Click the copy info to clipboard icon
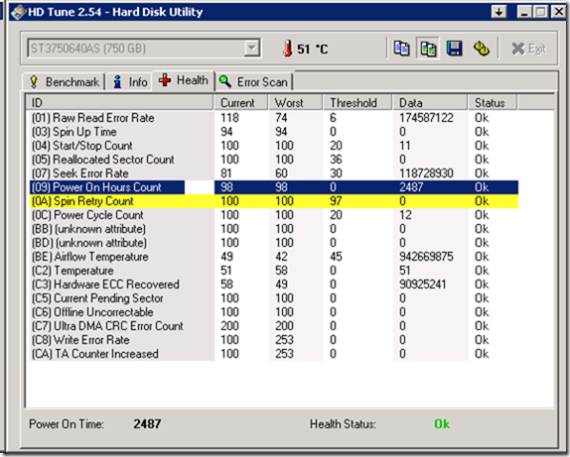Image resolution: width=570 pixels, height=457 pixels. pyautogui.click(x=401, y=48)
